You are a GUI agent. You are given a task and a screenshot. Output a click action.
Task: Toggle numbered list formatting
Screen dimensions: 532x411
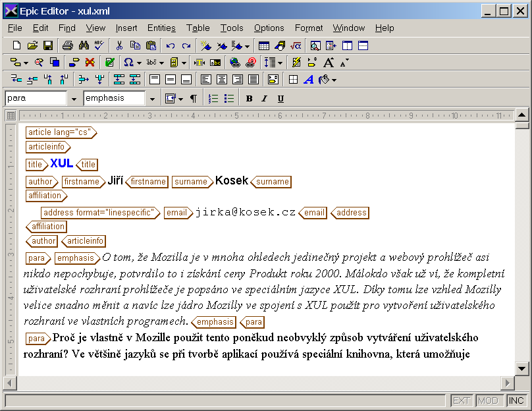click(x=213, y=98)
